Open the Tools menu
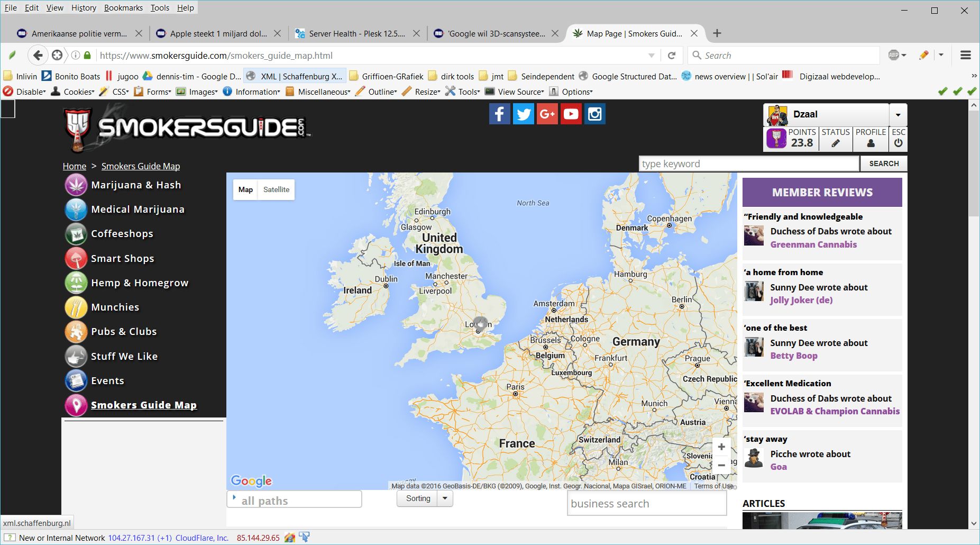This screenshot has height=545, width=980. [160, 7]
